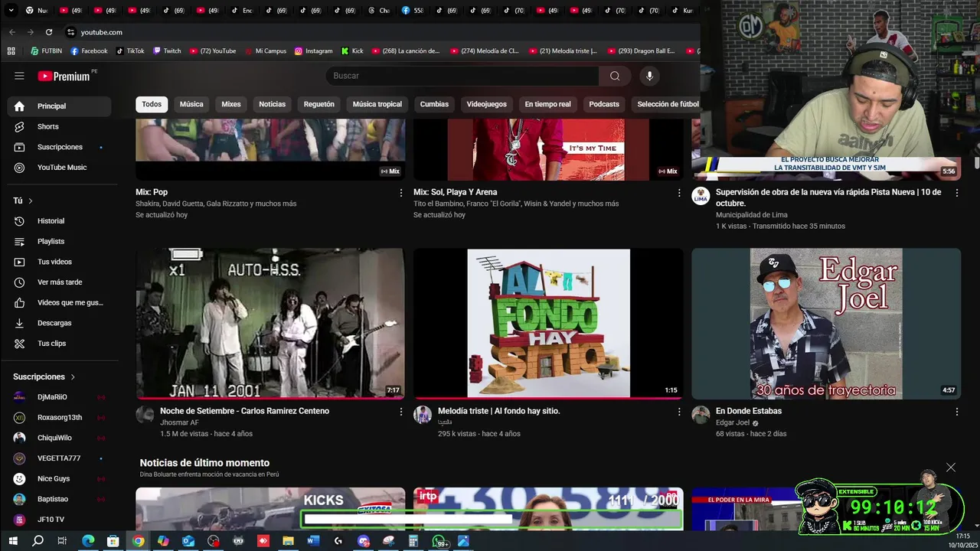Click the Historial clock icon
The image size is (980, 551).
(x=20, y=221)
